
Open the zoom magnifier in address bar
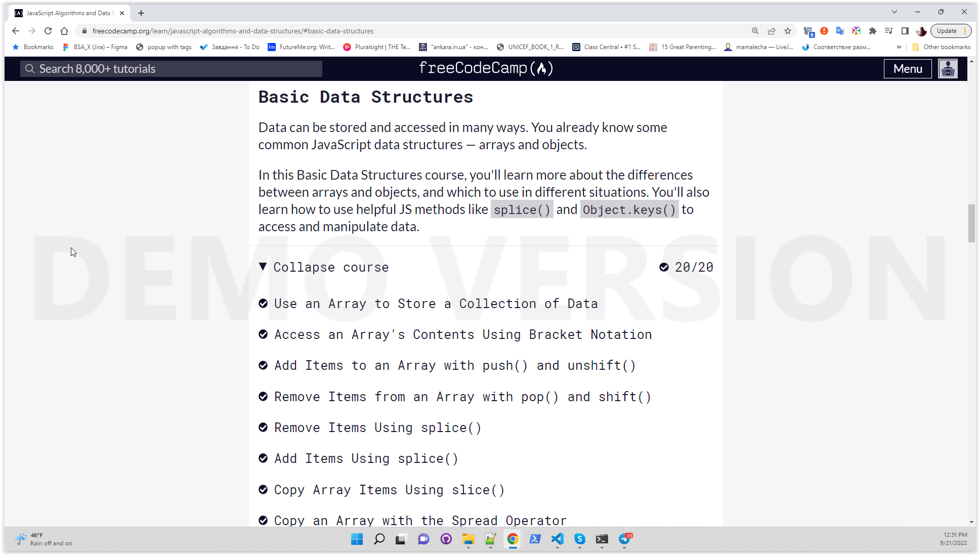(755, 31)
